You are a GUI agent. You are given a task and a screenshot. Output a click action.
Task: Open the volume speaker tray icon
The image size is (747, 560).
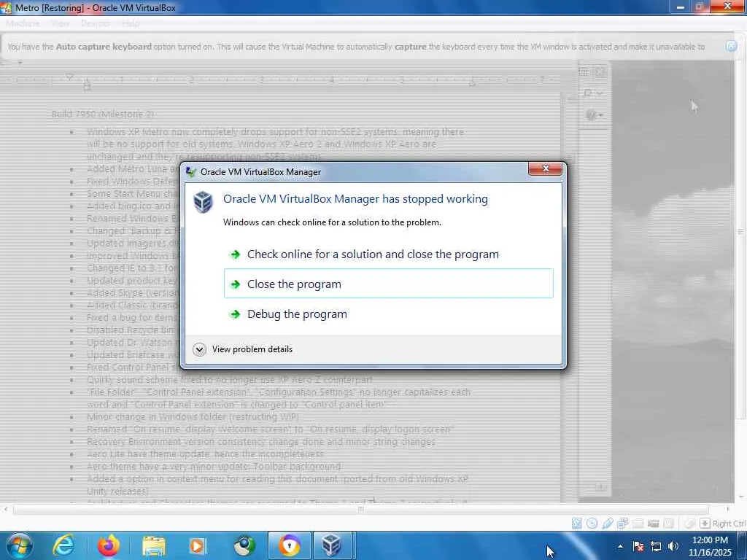point(673,546)
